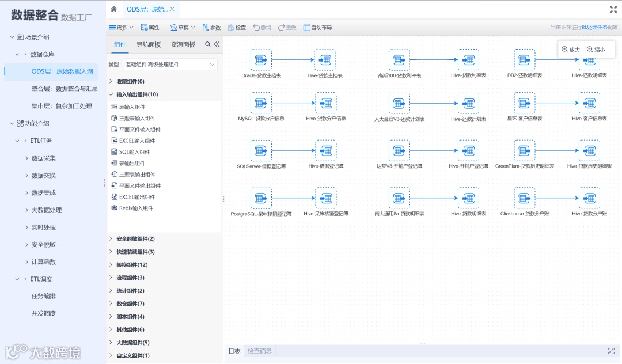This screenshot has height=364, width=622.
Task: Select Hive-贷款主档表 node on canvas
Action: [325, 60]
